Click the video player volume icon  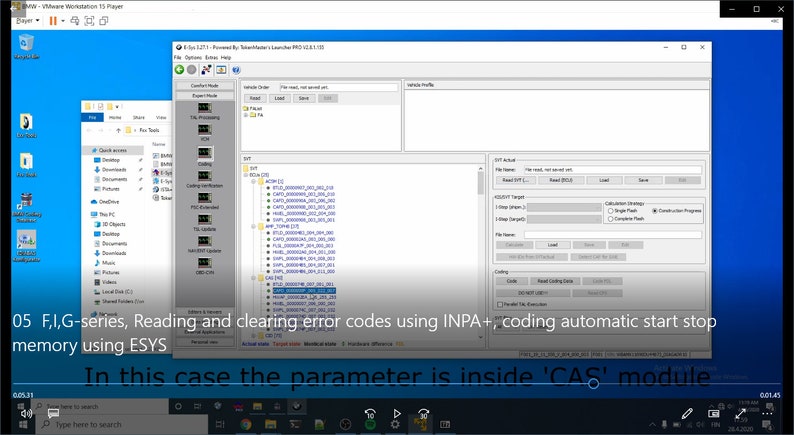26,413
